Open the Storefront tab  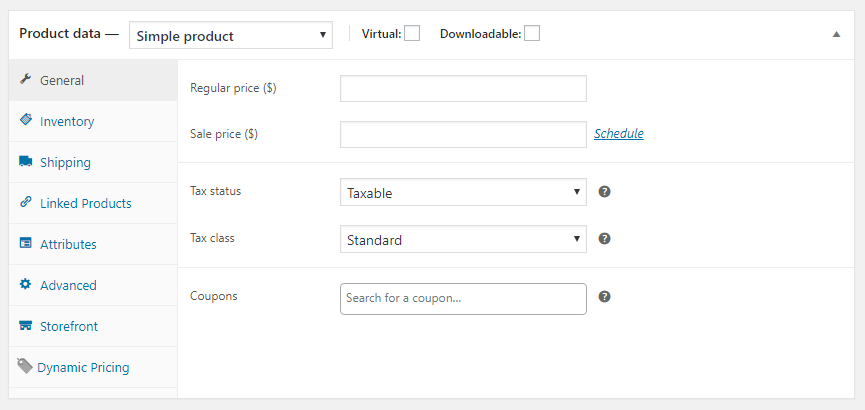click(93, 326)
